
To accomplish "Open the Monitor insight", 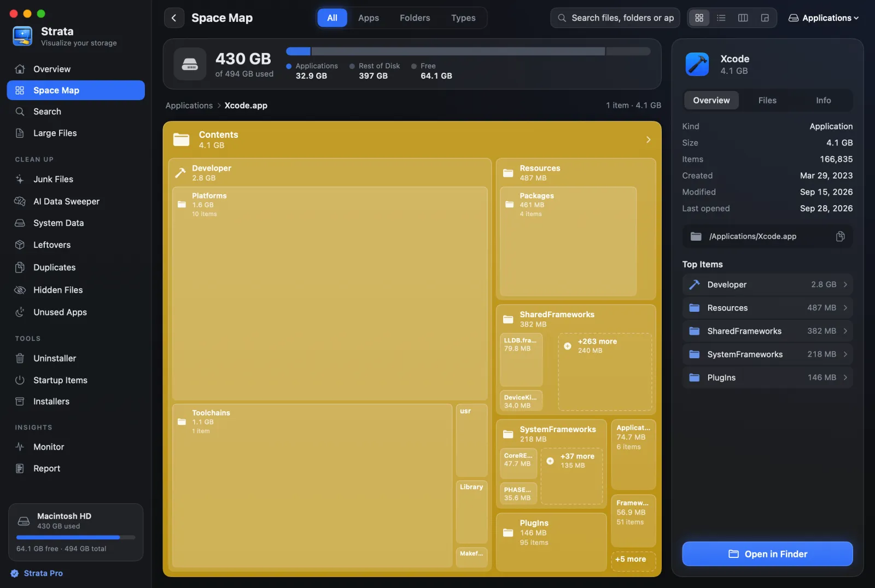I will point(75,447).
